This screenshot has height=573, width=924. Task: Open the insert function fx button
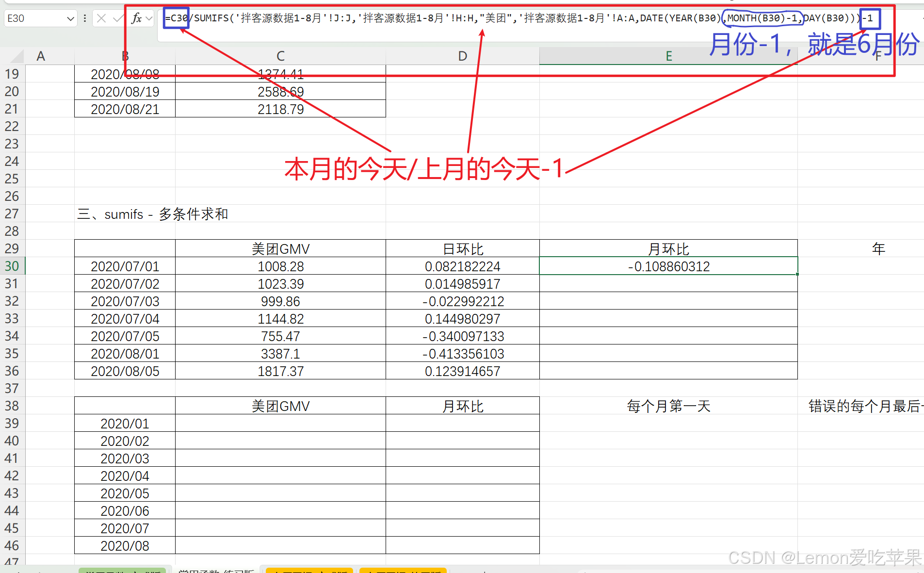coord(136,18)
